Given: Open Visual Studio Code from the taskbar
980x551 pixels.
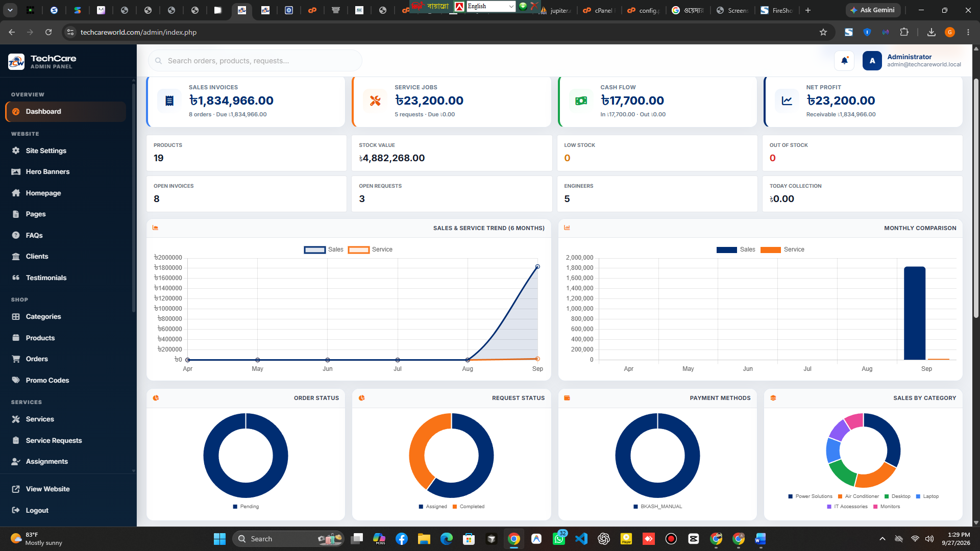Looking at the screenshot, I should [x=581, y=539].
